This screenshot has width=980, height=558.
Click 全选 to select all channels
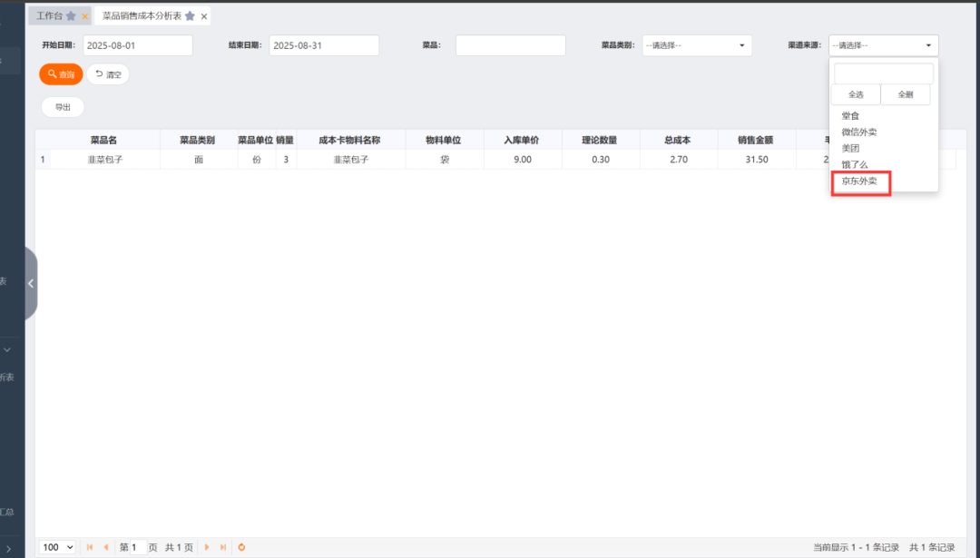click(856, 94)
